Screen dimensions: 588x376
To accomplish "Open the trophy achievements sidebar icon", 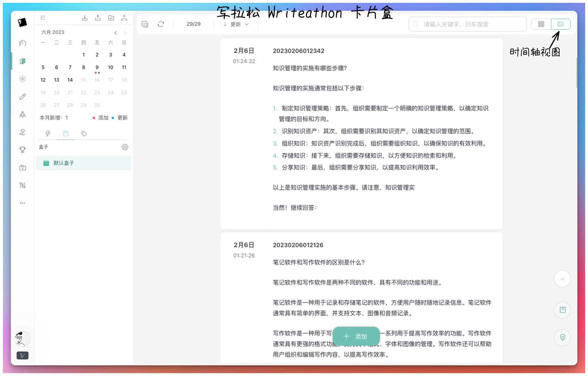I will tap(22, 150).
